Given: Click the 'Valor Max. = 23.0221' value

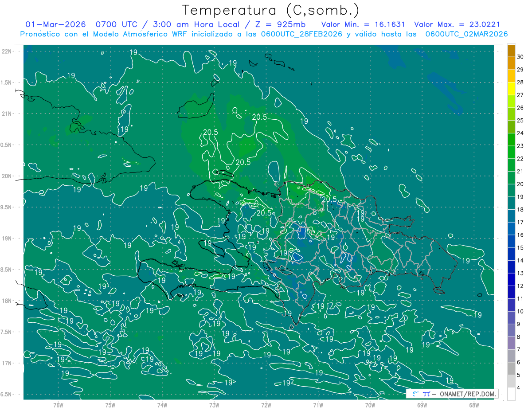Looking at the screenshot, I should (x=457, y=24).
